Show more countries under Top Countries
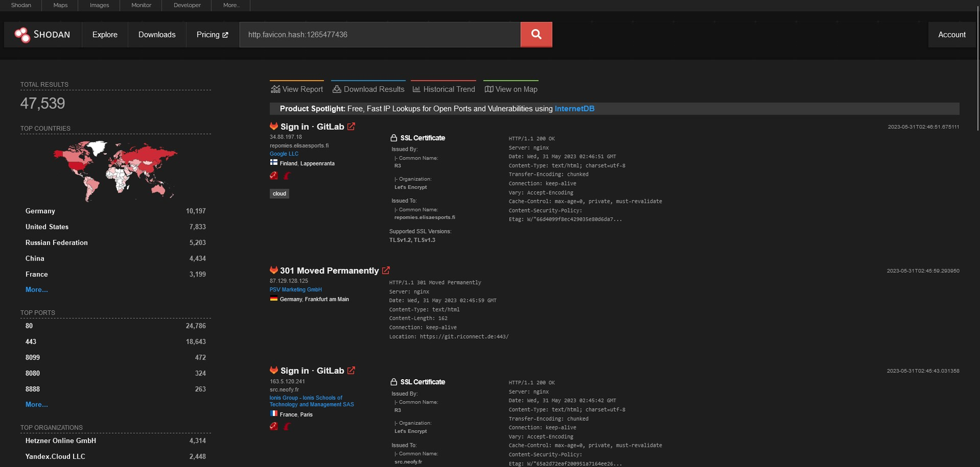 [x=37, y=290]
